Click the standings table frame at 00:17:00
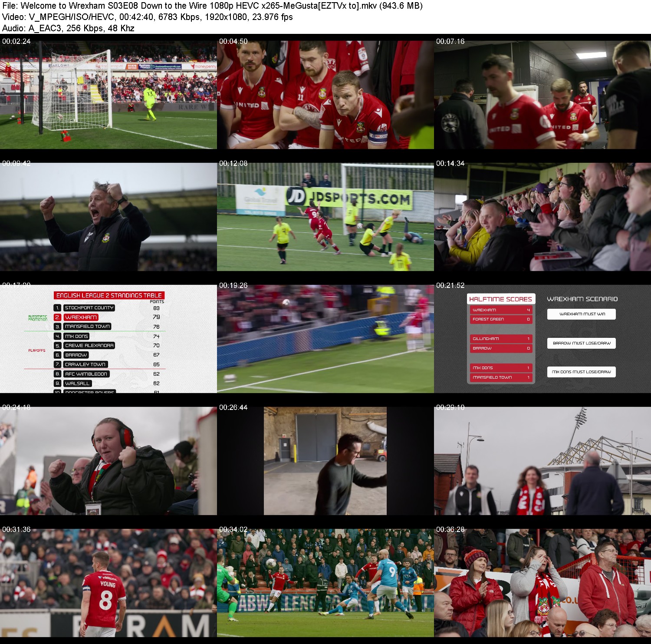The height and width of the screenshot is (644, 651). coord(108,339)
